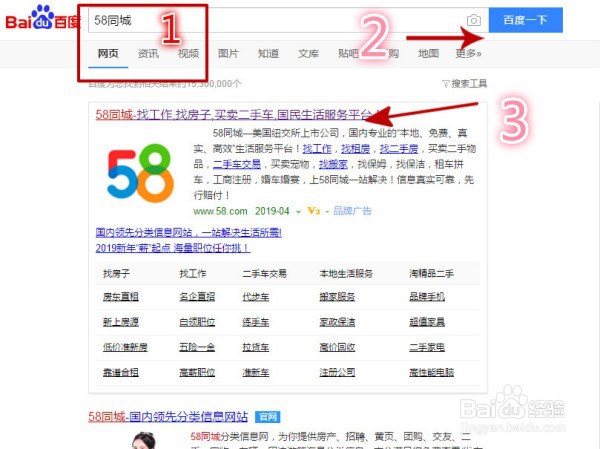
Task: Select the 网页 tab
Action: point(108,53)
